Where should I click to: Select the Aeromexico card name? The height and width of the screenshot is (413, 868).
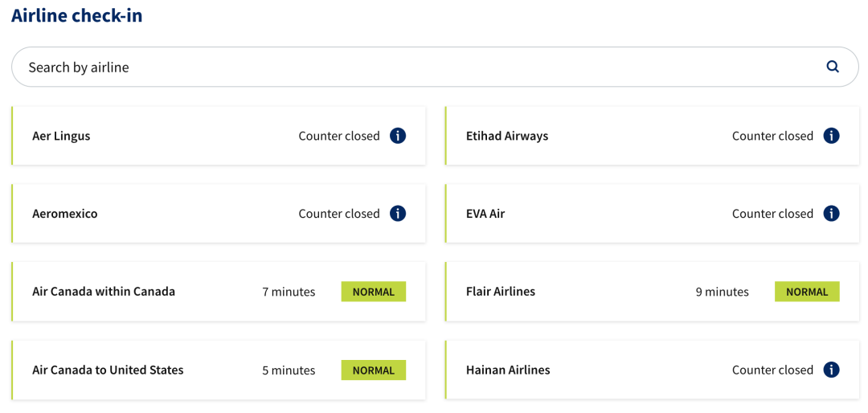(x=65, y=214)
